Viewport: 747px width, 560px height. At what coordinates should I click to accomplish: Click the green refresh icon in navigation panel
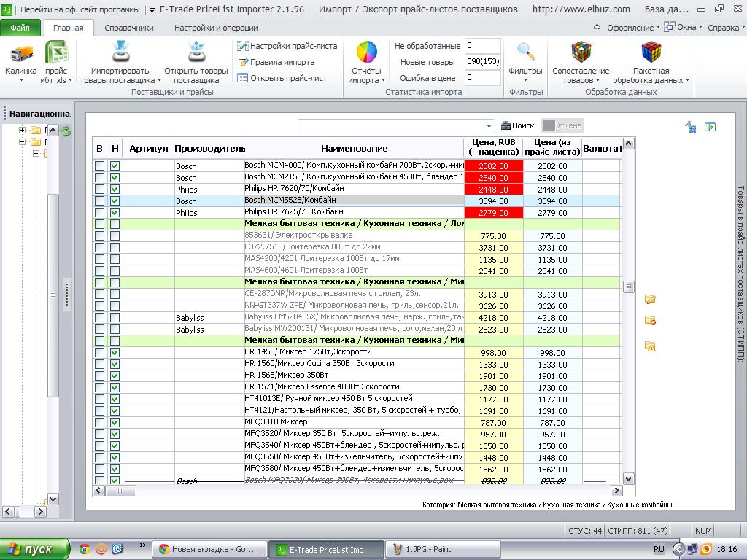[66, 130]
